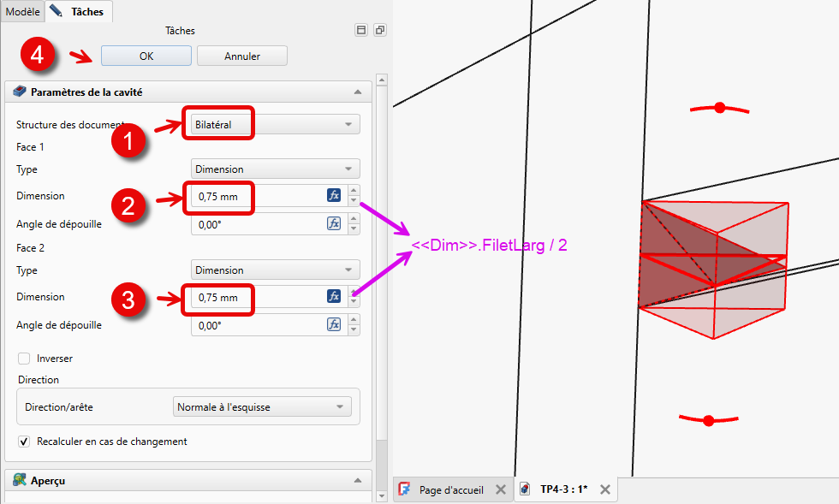Click the float panel icon beside Tâches header
The width and height of the screenshot is (839, 504).
pos(380,30)
